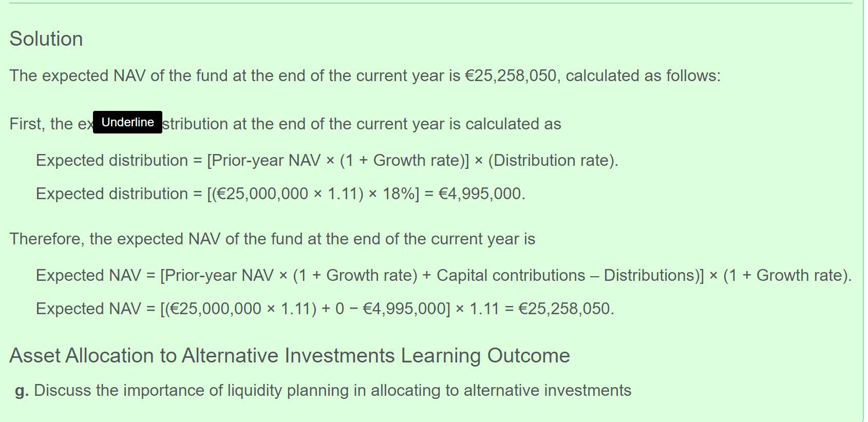Click the 'liquidity planning' learning outcome text
This screenshot has width=868, height=422.
288,390
